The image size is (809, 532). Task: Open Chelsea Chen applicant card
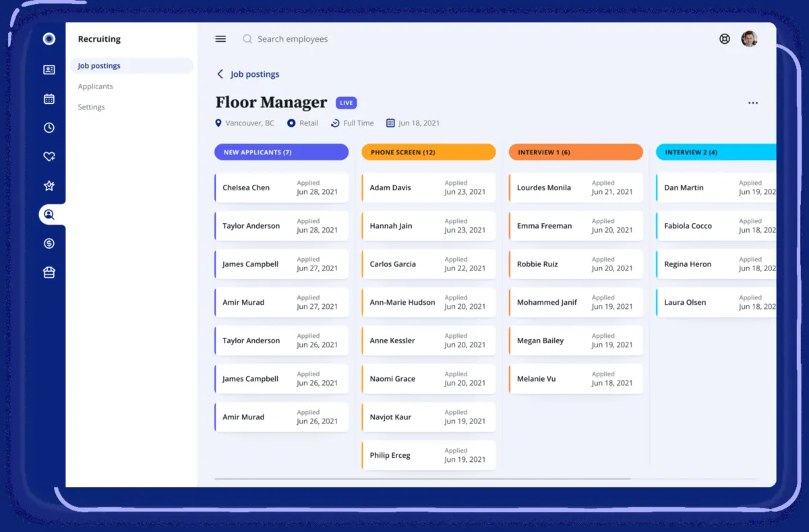coord(281,188)
